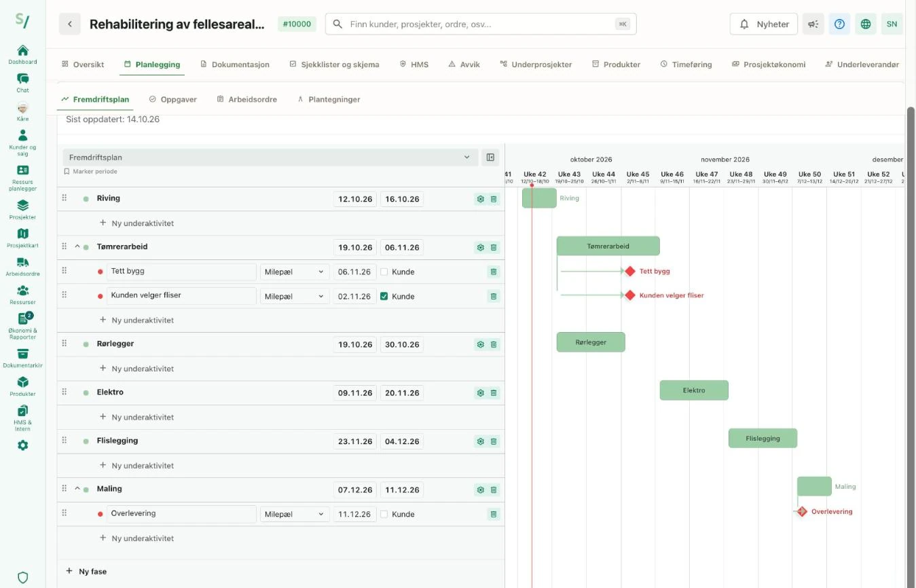Screen dimensions: 916x588
Task: Click Elektro end date 20.11.26
Action: pos(402,392)
